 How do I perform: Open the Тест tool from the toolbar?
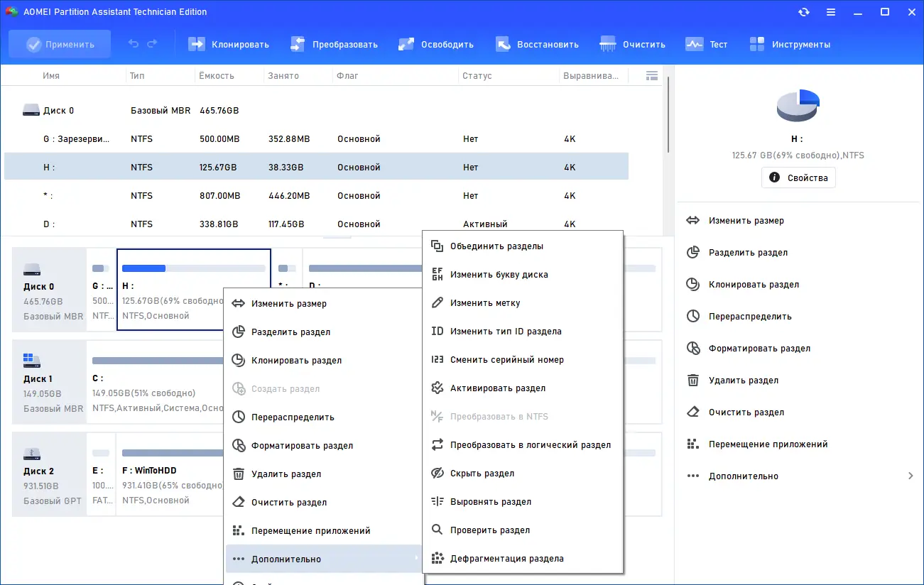tap(707, 43)
